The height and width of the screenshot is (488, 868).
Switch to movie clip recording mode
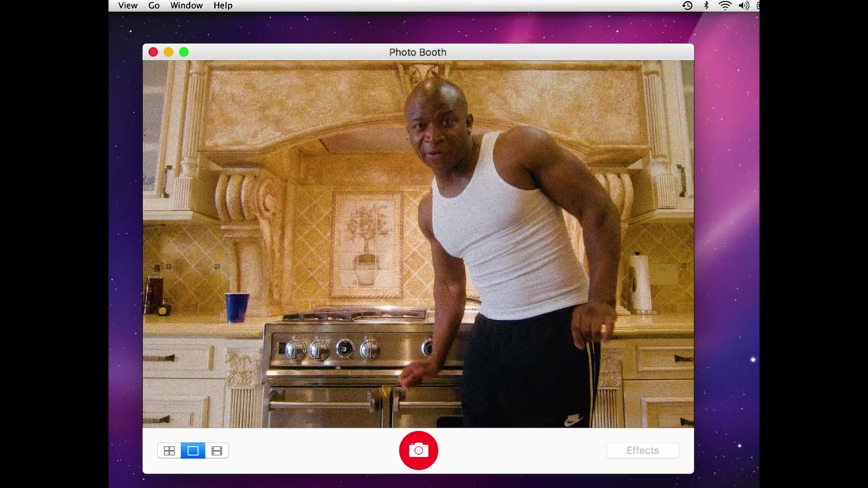(217, 451)
